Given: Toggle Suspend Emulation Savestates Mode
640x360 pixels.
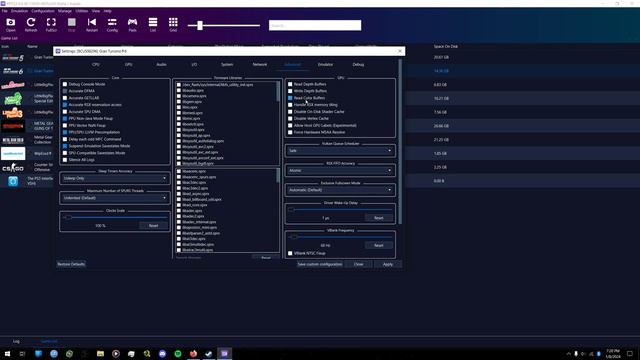Looking at the screenshot, I should [65, 146].
